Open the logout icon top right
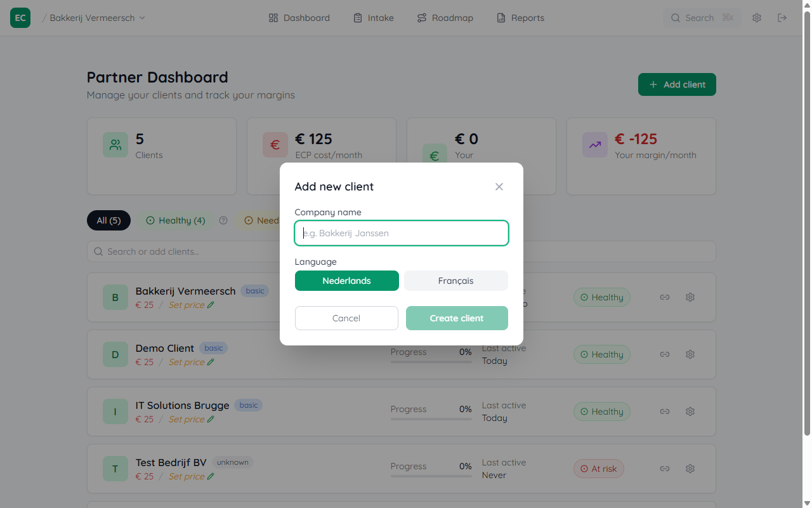 (x=782, y=17)
